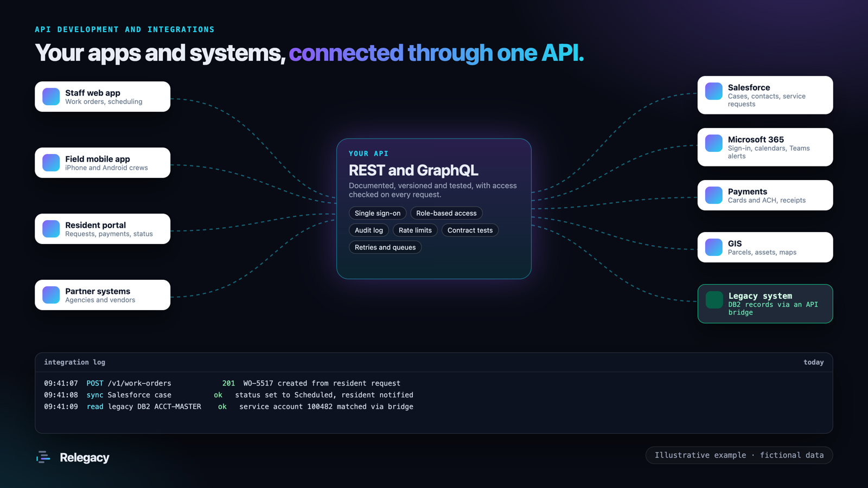Select the Audit log pill
This screenshot has height=488, width=868.
point(369,230)
